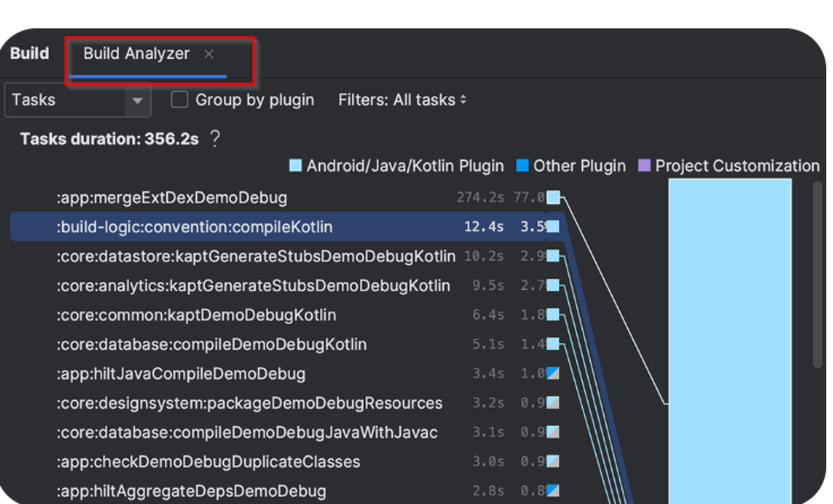Click the 12.4s duration value

pos(484,227)
